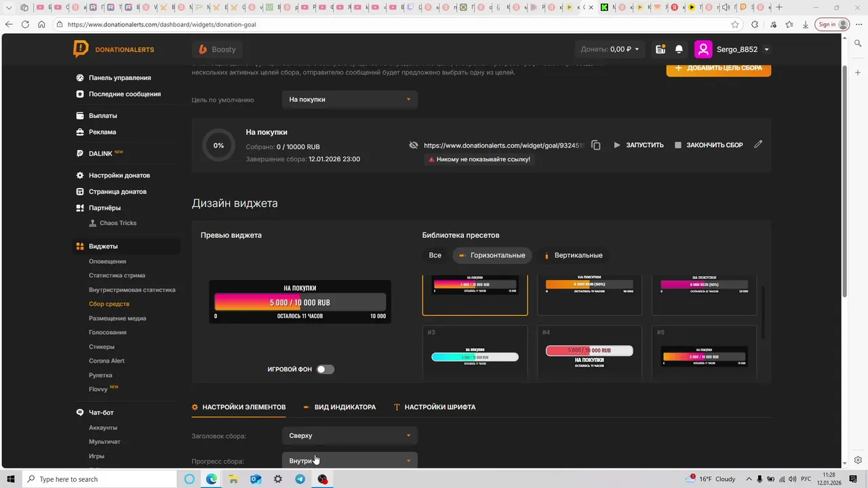Select preset #3 with cyan bar
868x488 pixels.
click(475, 354)
